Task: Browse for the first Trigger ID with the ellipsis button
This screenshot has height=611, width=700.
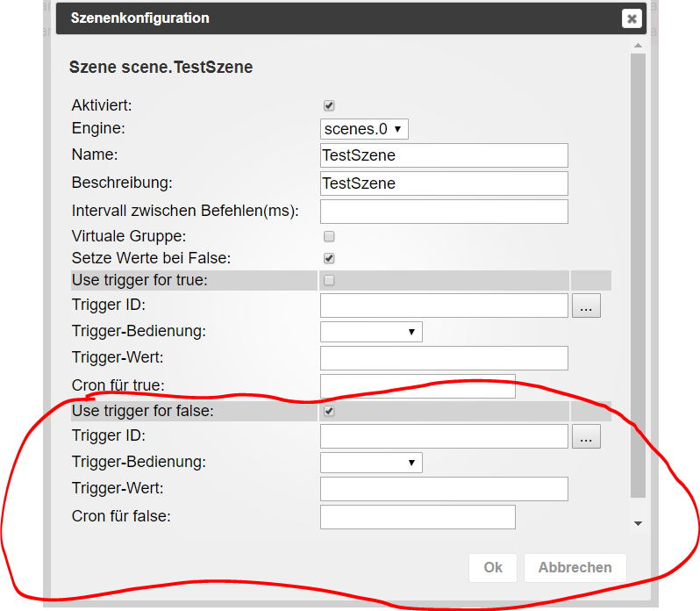Action: tap(586, 305)
